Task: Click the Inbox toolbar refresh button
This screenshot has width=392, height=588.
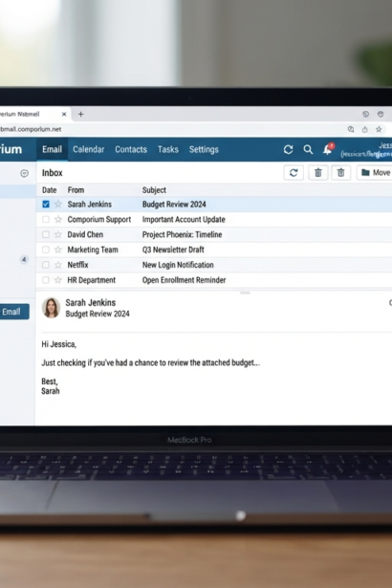Action: click(x=294, y=172)
